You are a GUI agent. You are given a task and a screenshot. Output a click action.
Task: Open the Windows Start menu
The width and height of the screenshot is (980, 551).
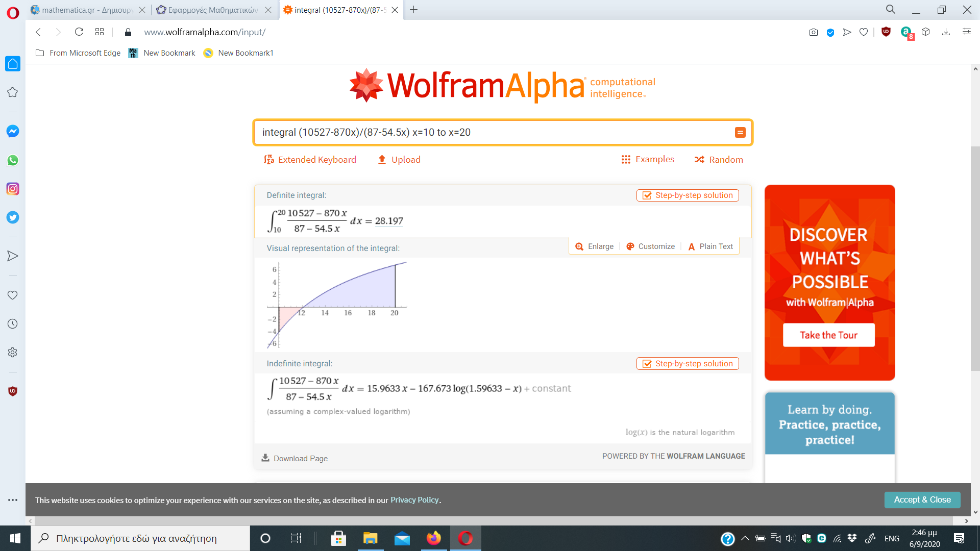point(15,538)
